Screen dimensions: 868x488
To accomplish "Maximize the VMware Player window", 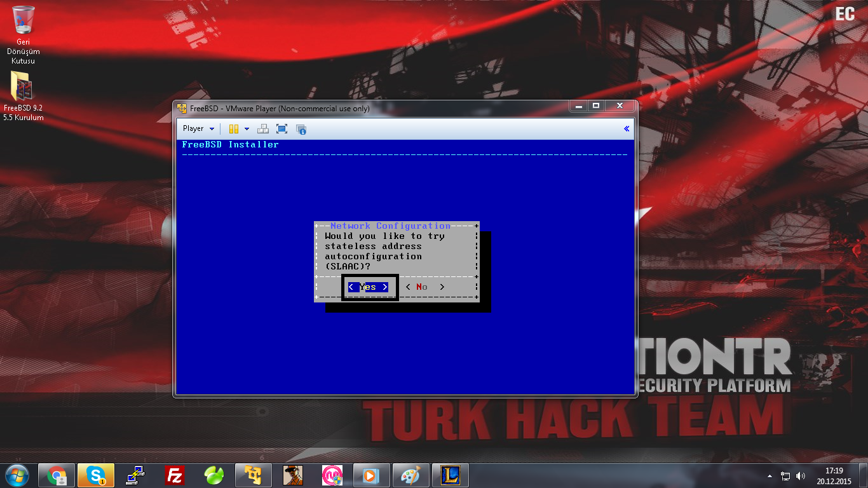I will click(596, 106).
